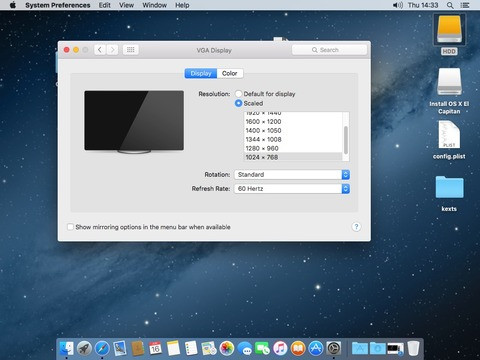Image resolution: width=480 pixels, height=360 pixels.
Task: Open yellow Notes icon in dock
Action: (173, 349)
